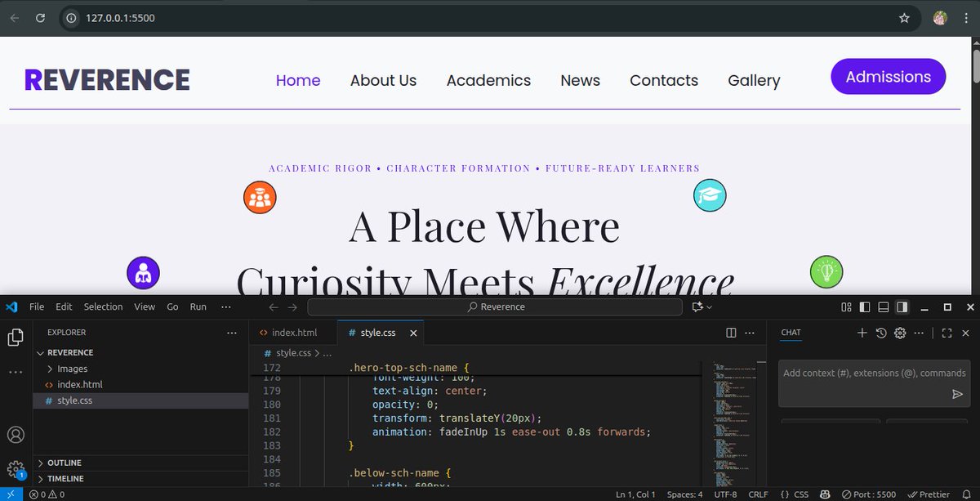
Task: Open chat settings gear icon
Action: pyautogui.click(x=900, y=333)
